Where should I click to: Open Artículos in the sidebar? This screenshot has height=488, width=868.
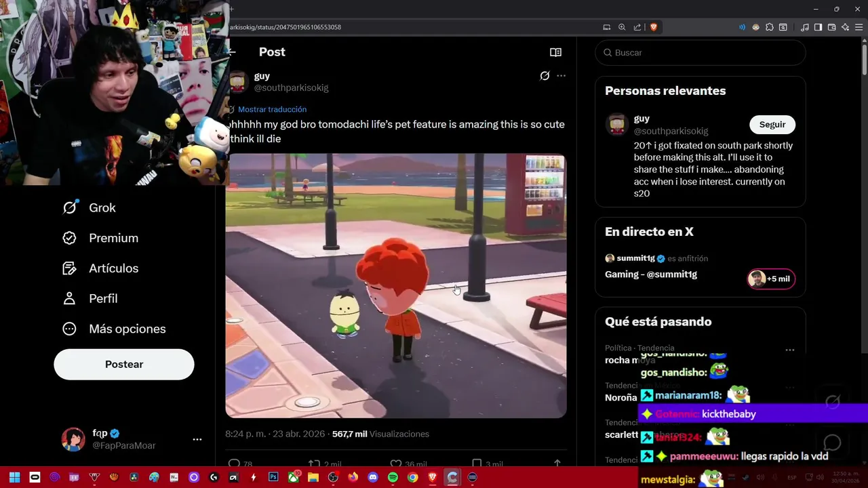coord(100,268)
